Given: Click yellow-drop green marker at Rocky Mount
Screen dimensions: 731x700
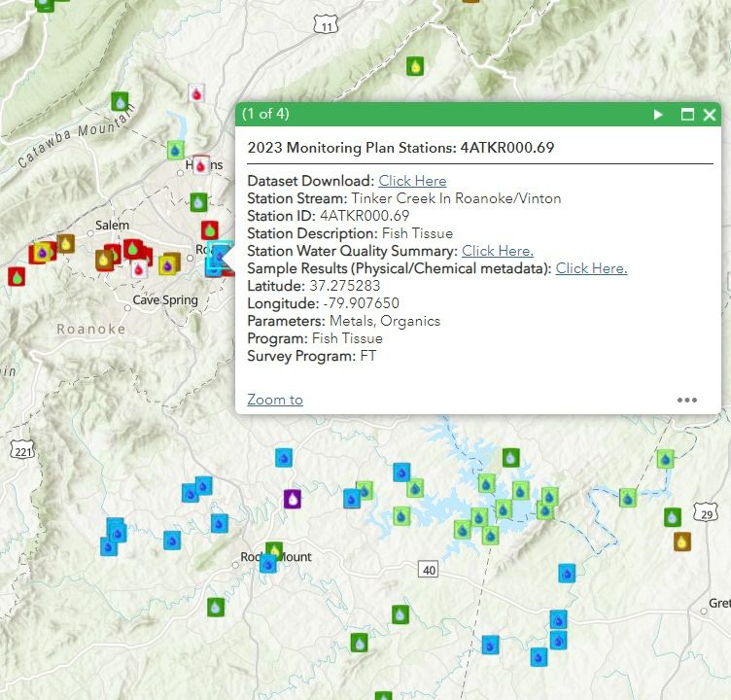Looking at the screenshot, I should point(274,551).
